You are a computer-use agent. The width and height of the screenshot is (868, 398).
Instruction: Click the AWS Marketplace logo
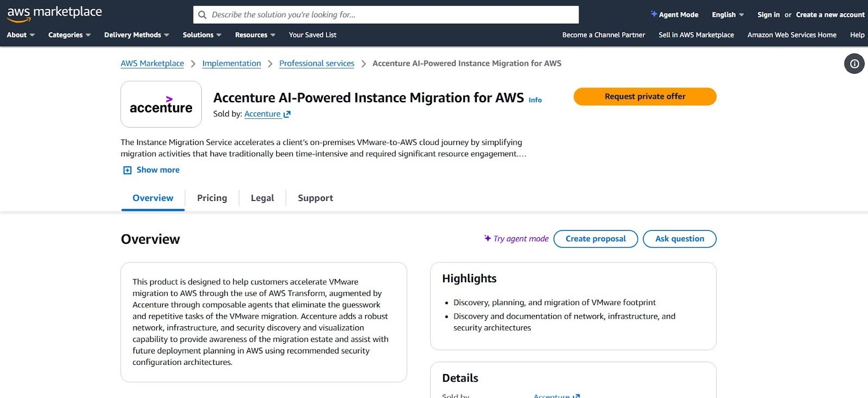pos(54,14)
